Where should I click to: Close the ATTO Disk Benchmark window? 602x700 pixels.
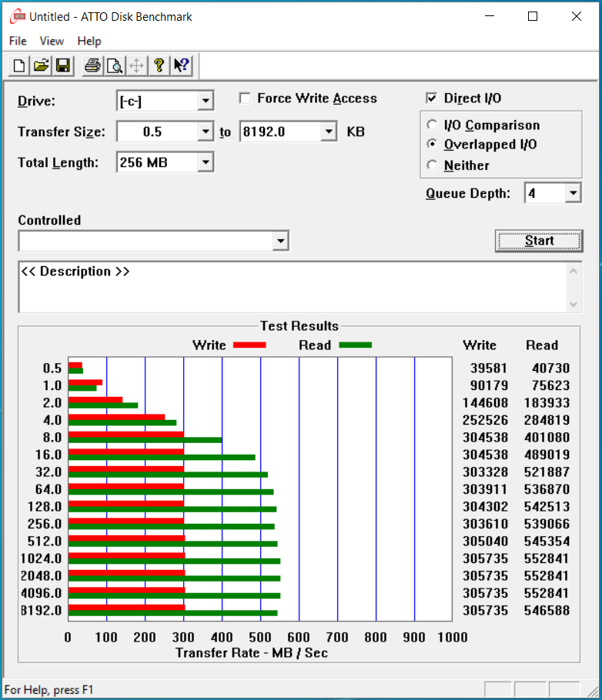tap(577, 16)
